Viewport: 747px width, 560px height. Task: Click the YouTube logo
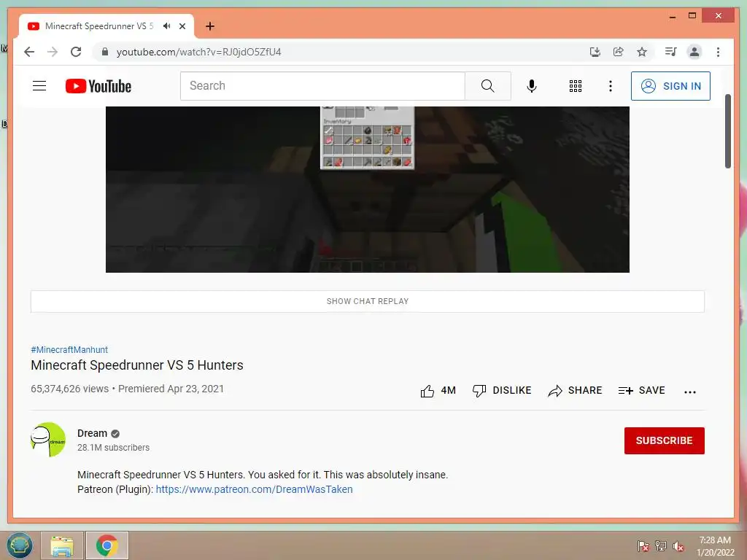[x=98, y=86]
